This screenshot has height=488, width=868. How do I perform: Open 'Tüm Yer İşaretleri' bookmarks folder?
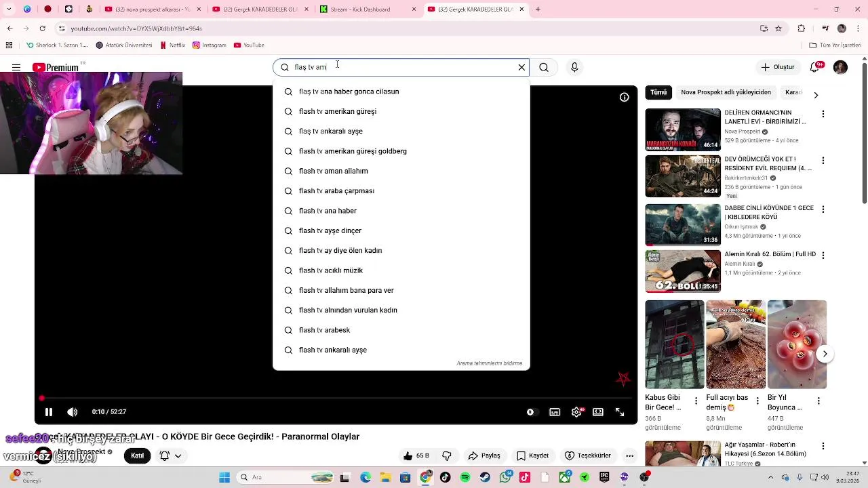coord(835,45)
